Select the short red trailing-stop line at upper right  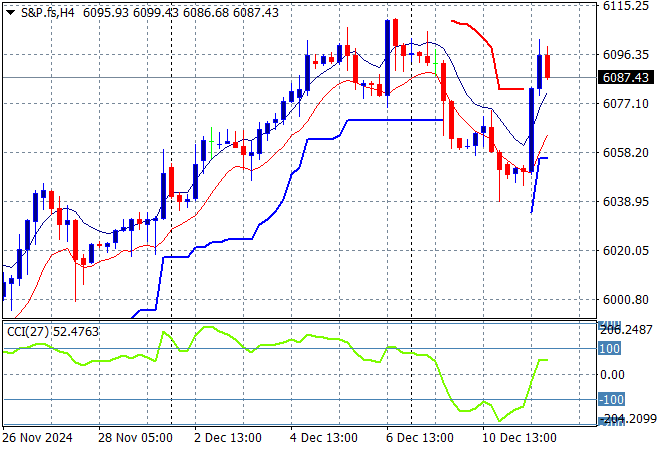click(487, 55)
